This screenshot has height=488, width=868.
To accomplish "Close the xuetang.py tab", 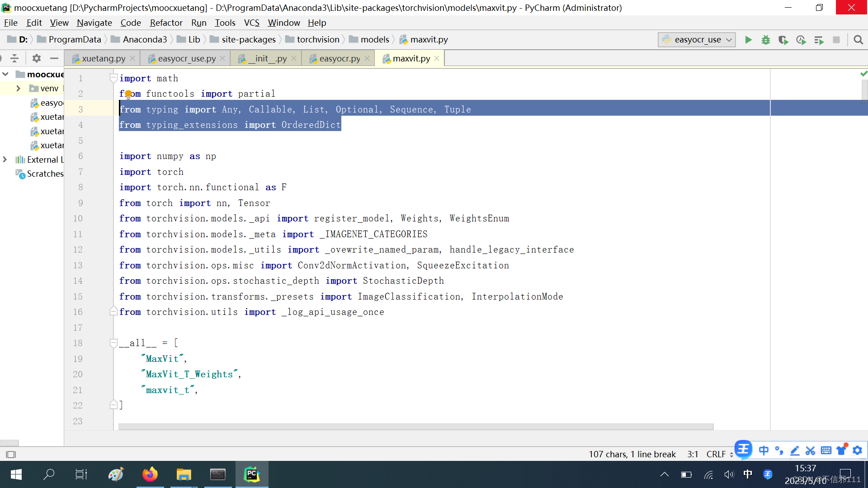I will click(132, 58).
